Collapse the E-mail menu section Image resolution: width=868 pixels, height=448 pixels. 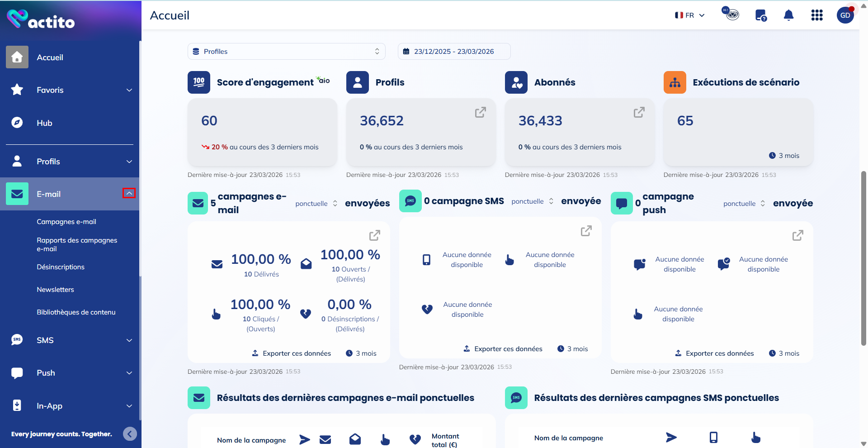coord(129,194)
